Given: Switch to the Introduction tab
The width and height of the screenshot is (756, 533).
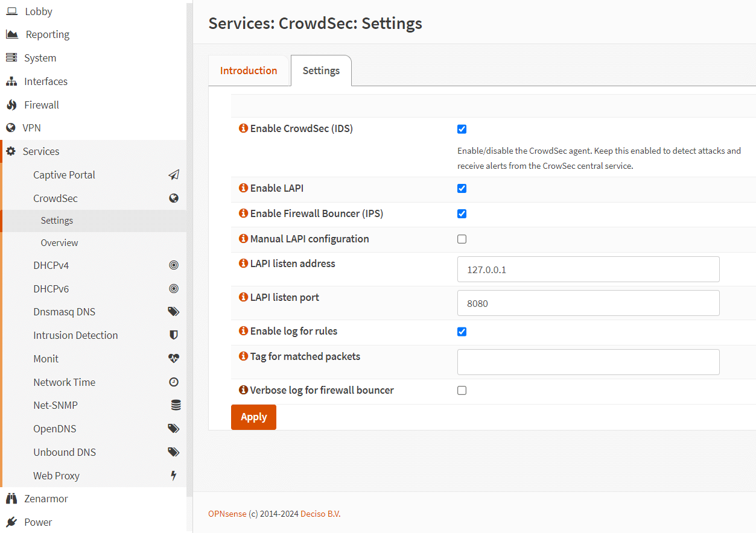Looking at the screenshot, I should [x=249, y=70].
